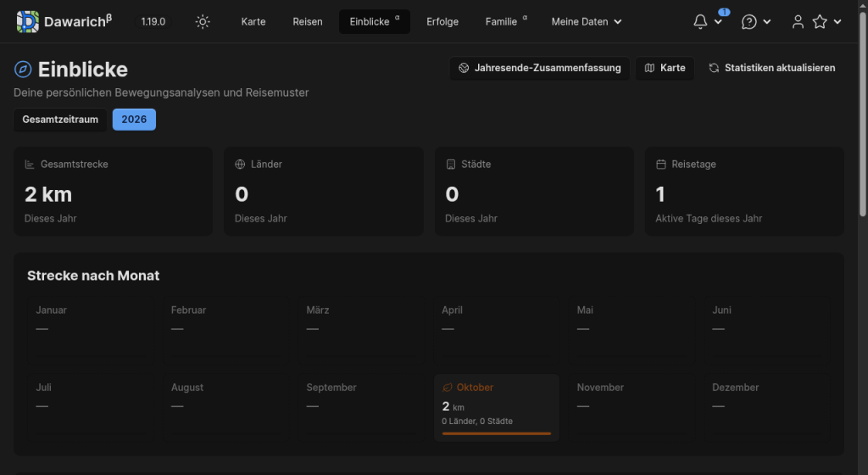Image resolution: width=868 pixels, height=475 pixels.
Task: Click the Reisetage value 1
Action: 659,194
